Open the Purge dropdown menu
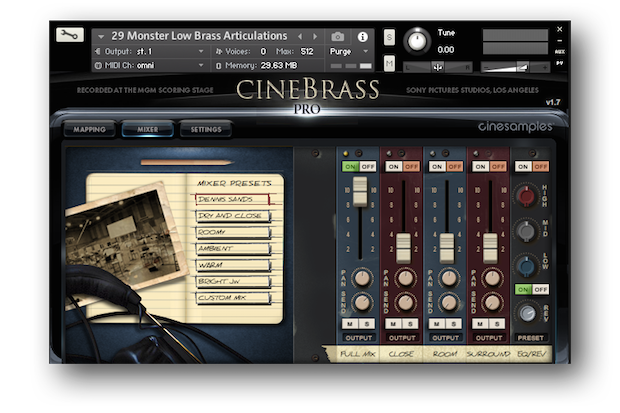The height and width of the screenshot is (413, 620). pyautogui.click(x=349, y=51)
